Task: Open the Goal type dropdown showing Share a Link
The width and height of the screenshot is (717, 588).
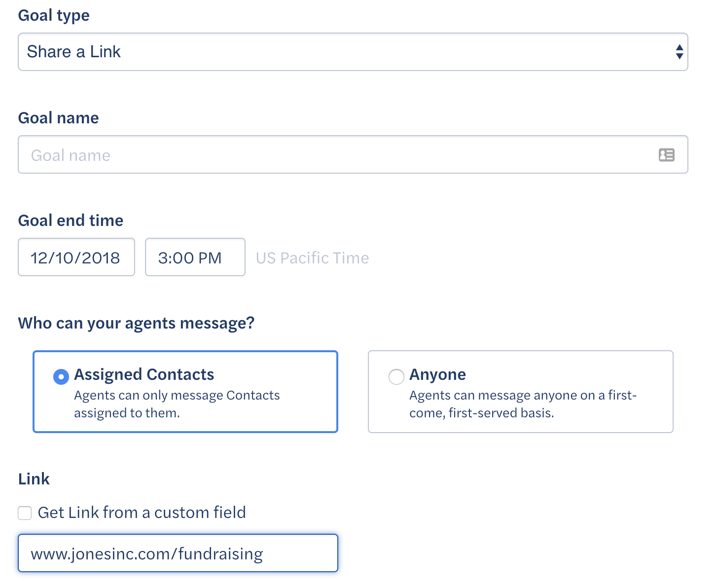Action: (x=353, y=52)
